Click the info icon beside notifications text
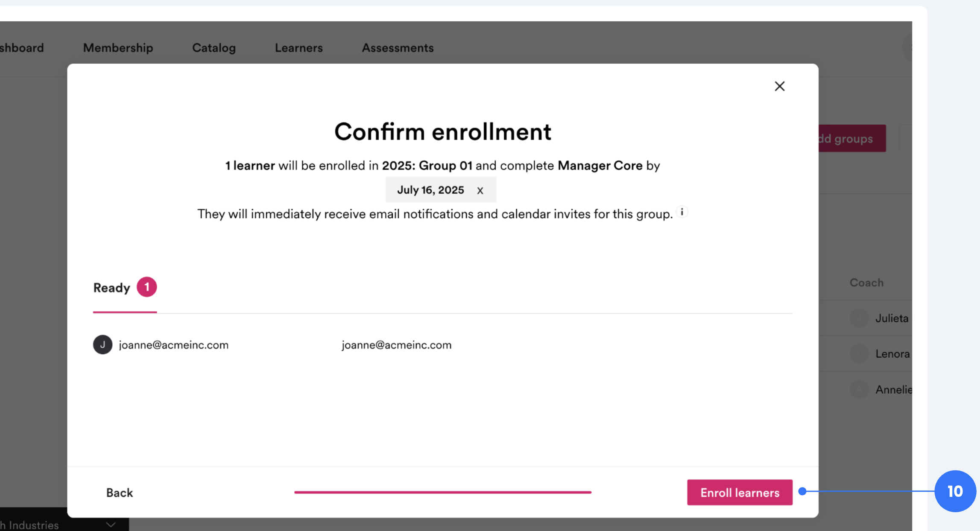This screenshot has height=531, width=980. 682,212
